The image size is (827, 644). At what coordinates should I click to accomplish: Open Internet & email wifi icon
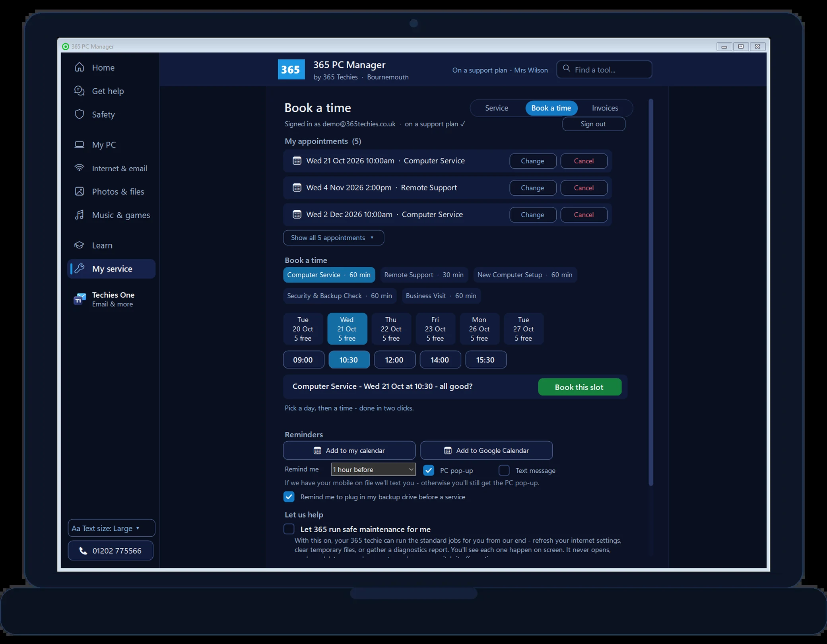tap(80, 168)
